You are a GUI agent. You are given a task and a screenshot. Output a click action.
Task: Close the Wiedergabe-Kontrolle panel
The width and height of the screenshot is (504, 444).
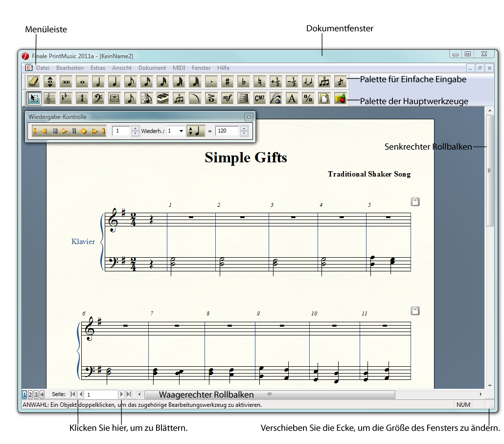(x=249, y=117)
